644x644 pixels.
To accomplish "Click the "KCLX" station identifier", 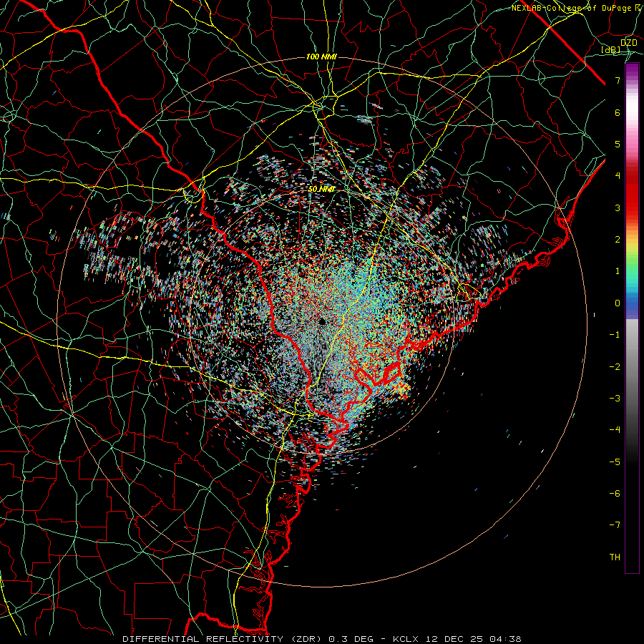I will (x=406, y=639).
